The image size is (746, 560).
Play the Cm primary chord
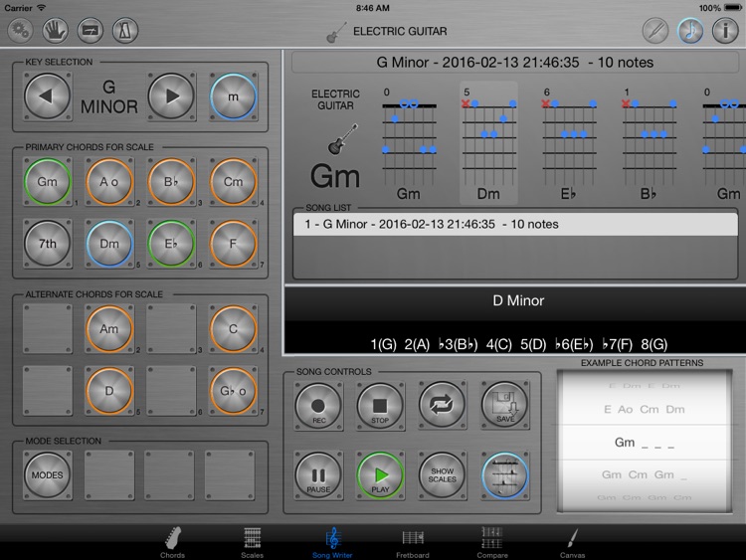point(233,182)
